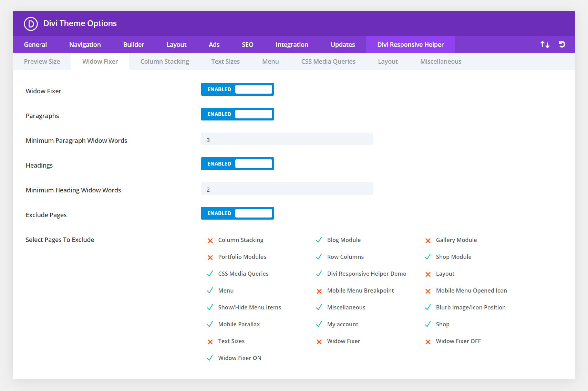Viewport: 588px width, 391px height.
Task: Toggle Blurb Image/Icon Position exclusion
Action: 428,307
